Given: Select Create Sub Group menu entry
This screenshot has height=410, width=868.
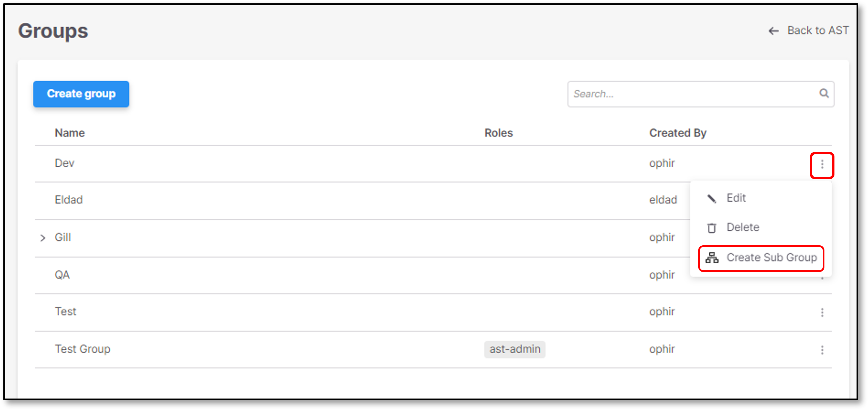Looking at the screenshot, I should 761,258.
